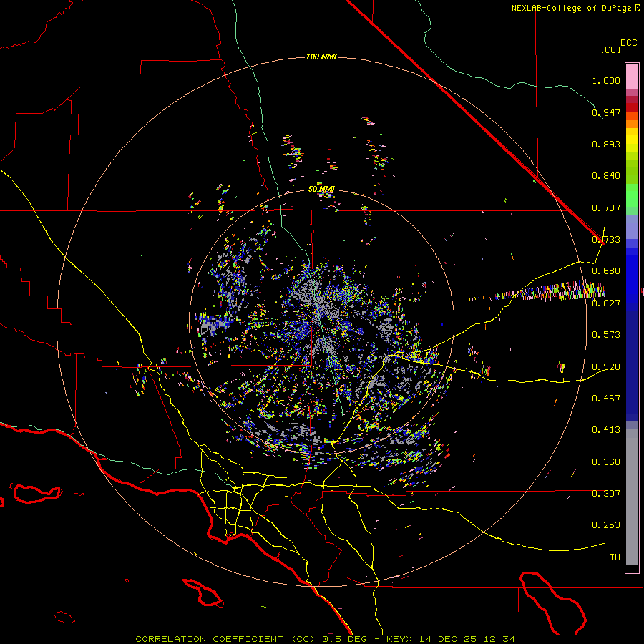Click the 0.787 legend value
This screenshot has width=644, height=644.
(606, 208)
